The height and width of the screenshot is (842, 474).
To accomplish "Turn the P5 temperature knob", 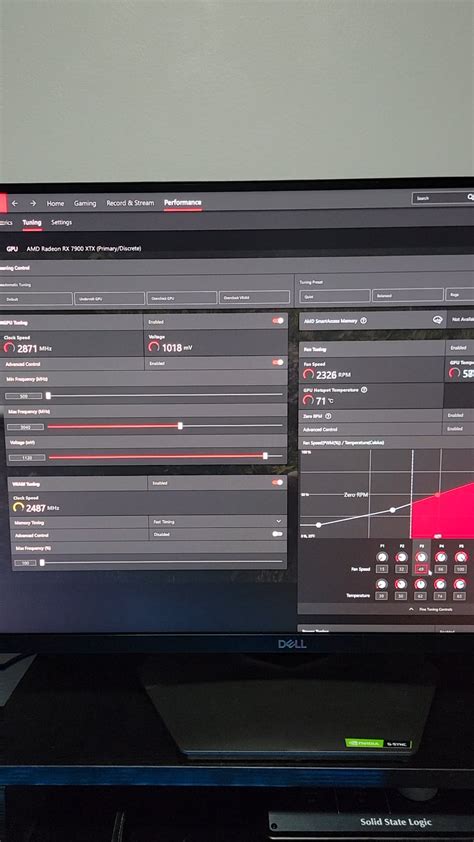I will [x=460, y=584].
